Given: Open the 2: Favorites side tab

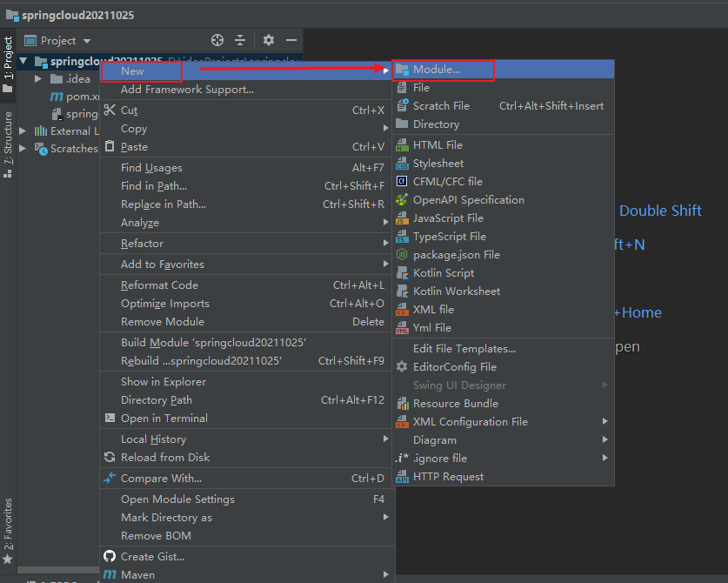Looking at the screenshot, I should click(8, 531).
